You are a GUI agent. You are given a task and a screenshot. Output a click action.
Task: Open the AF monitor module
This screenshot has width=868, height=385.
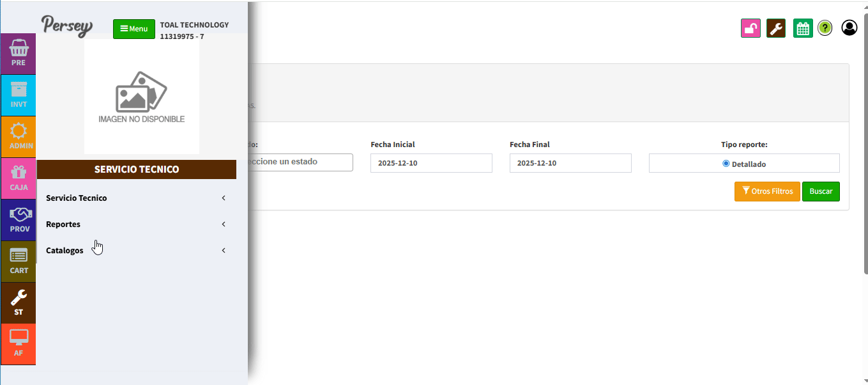coord(19,343)
